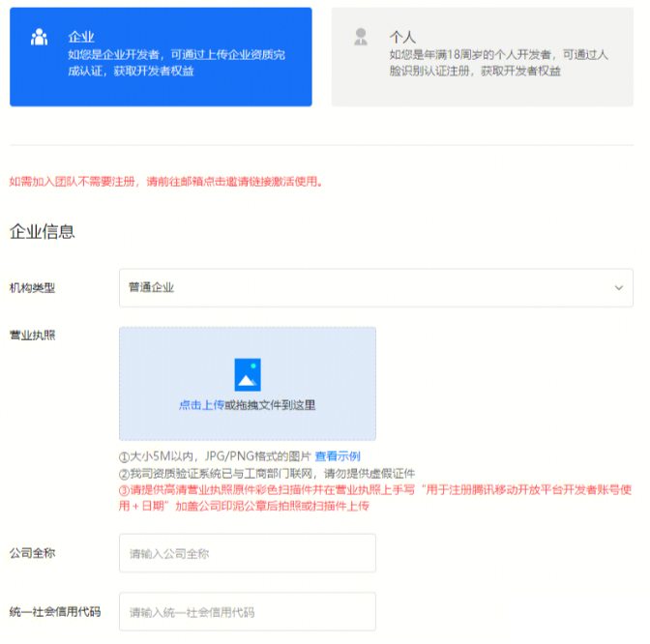Screen dimensions: 650x644
Task: Open the 查看示例 link
Action: pos(338,456)
